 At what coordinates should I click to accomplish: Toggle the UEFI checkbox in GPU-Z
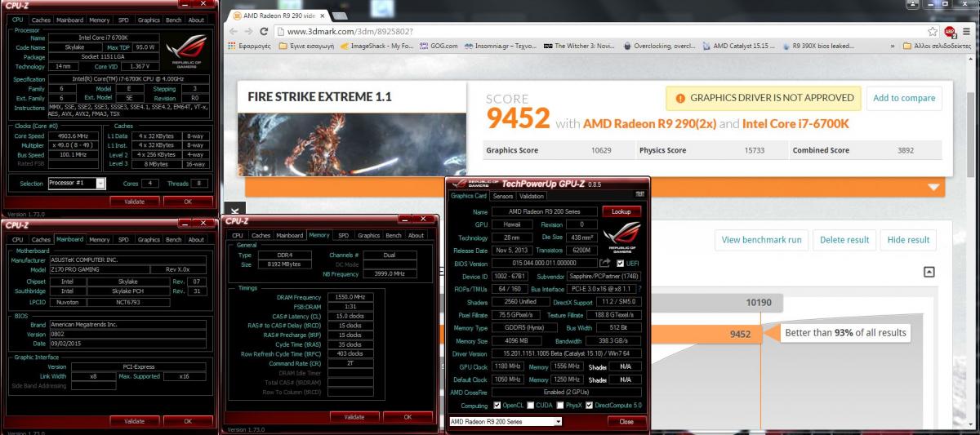point(620,264)
